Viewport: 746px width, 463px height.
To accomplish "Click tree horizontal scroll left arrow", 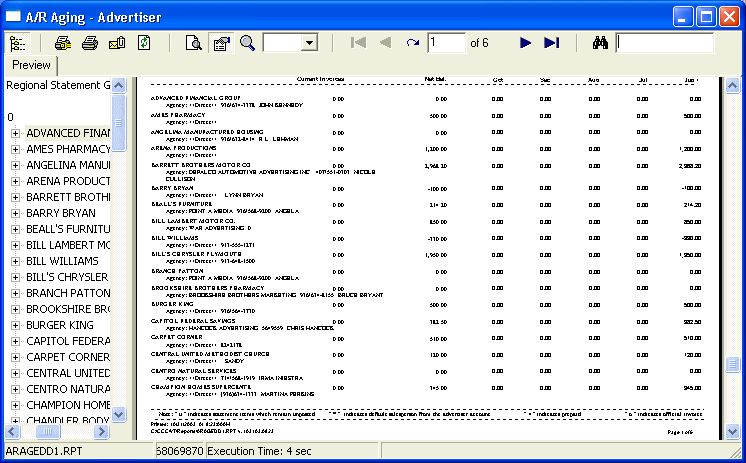I will [x=12, y=432].
